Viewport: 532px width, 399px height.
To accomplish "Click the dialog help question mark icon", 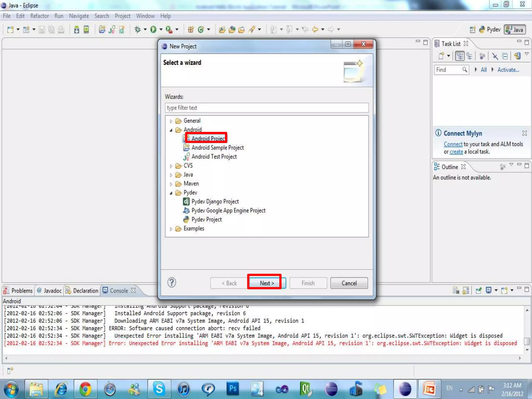I will click(x=172, y=283).
